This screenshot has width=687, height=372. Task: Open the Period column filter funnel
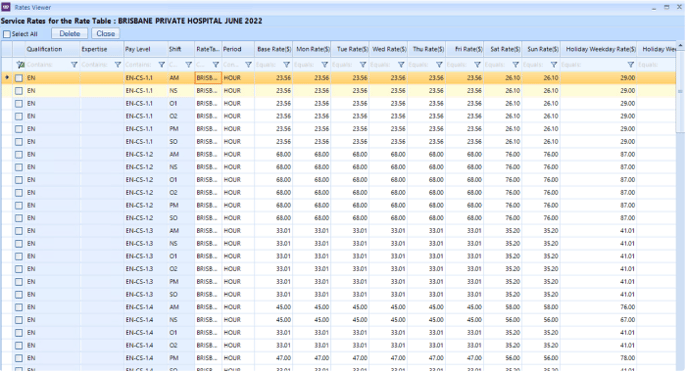pyautogui.click(x=248, y=64)
